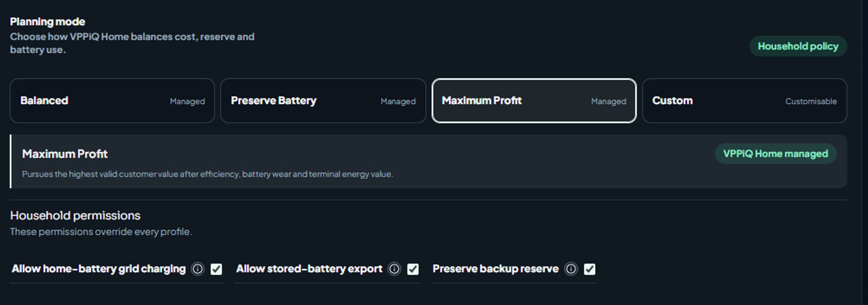This screenshot has height=305, width=868.
Task: Click the Maximum Profit description panel title
Action: click(65, 154)
